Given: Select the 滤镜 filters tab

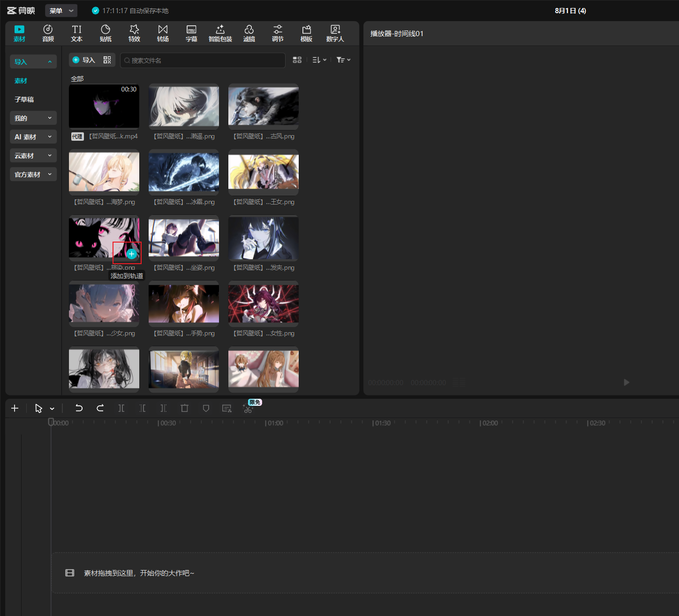Looking at the screenshot, I should click(249, 33).
